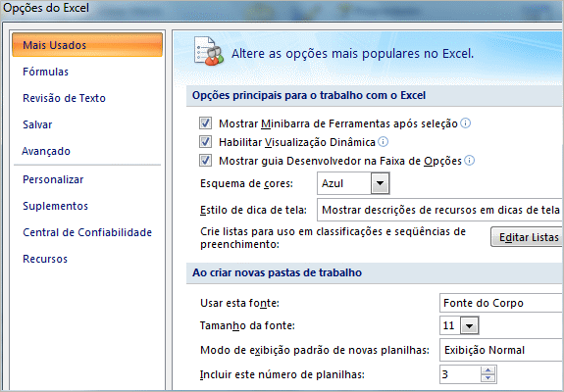Toggle Mostrar Minibarra de Ferramentas checkbox
564x392 pixels.
click(x=205, y=123)
